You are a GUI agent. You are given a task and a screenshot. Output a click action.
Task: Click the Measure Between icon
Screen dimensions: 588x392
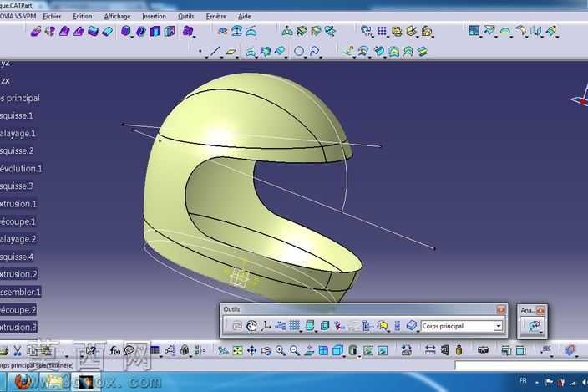pos(430,351)
